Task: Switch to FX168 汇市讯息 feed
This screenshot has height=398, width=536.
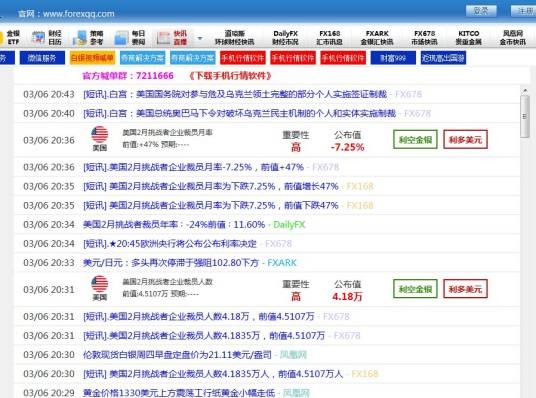Action: [330, 38]
